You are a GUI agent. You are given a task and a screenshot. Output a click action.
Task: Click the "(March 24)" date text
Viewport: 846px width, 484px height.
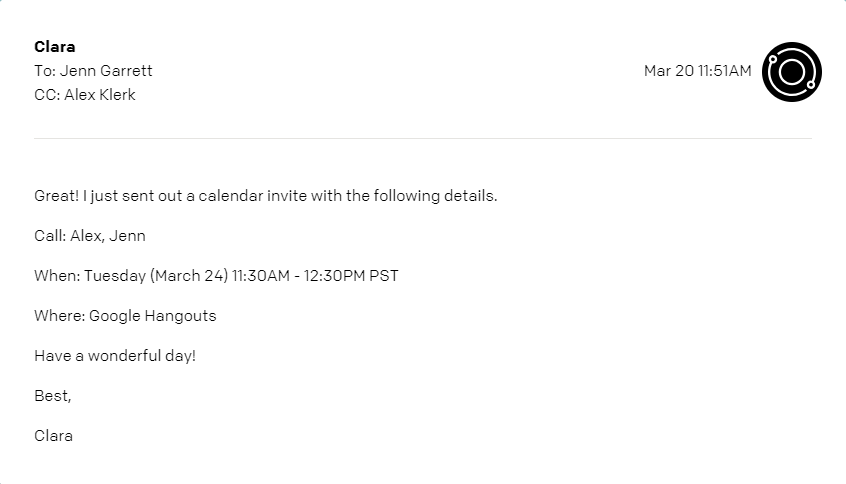click(x=189, y=276)
